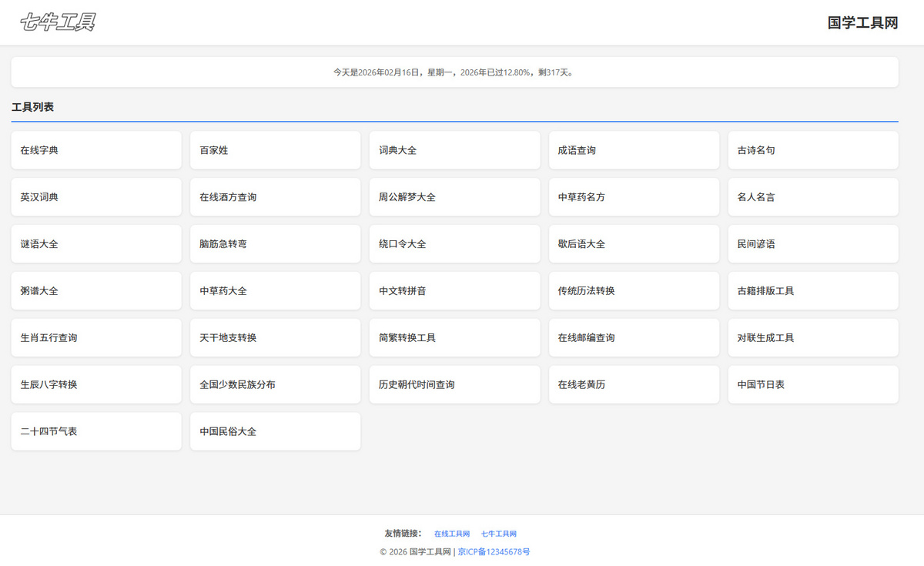Select 对联生成工具
The height and width of the screenshot is (566, 924).
click(x=813, y=338)
